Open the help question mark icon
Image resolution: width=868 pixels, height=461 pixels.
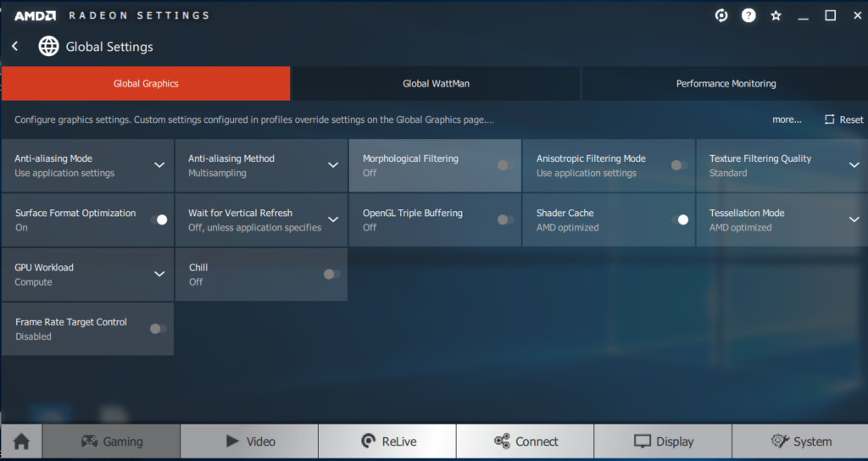click(748, 15)
